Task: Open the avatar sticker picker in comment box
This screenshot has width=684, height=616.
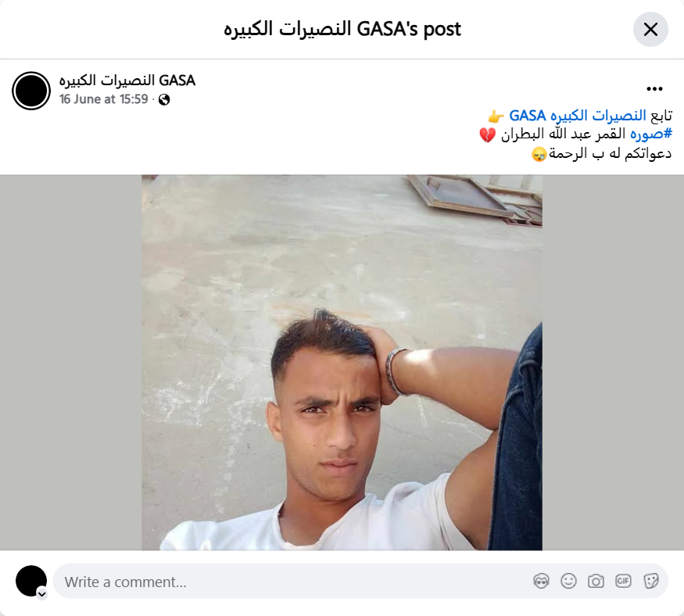Action: (541, 581)
